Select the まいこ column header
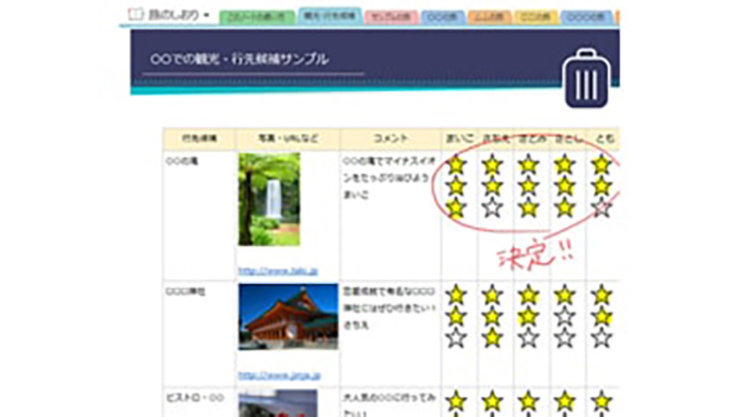 460,139
